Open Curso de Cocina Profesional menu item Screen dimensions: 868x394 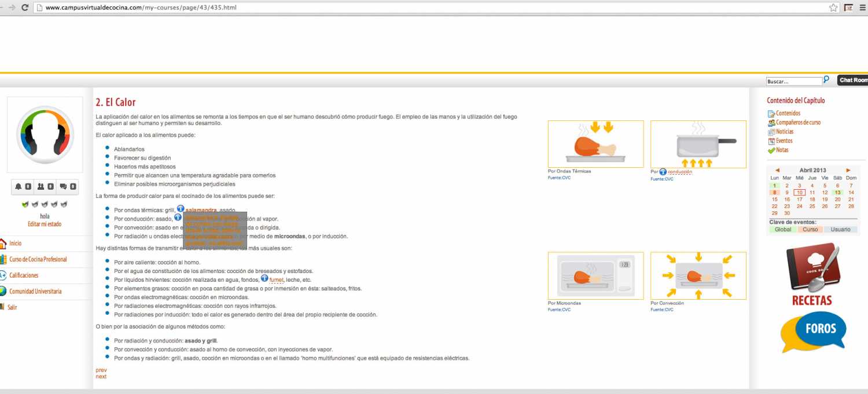pos(38,260)
